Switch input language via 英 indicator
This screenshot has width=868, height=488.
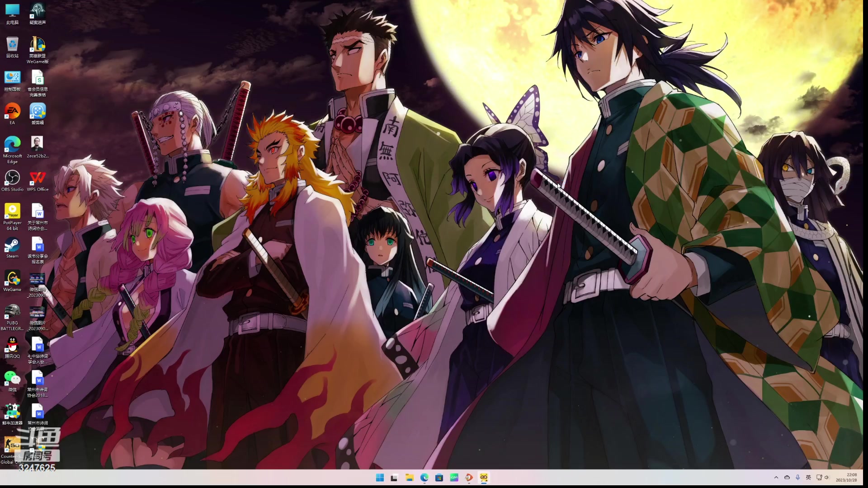tap(808, 478)
